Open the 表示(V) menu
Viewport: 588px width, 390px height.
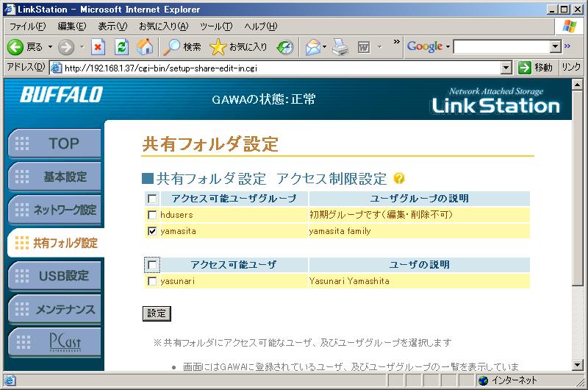(x=112, y=26)
